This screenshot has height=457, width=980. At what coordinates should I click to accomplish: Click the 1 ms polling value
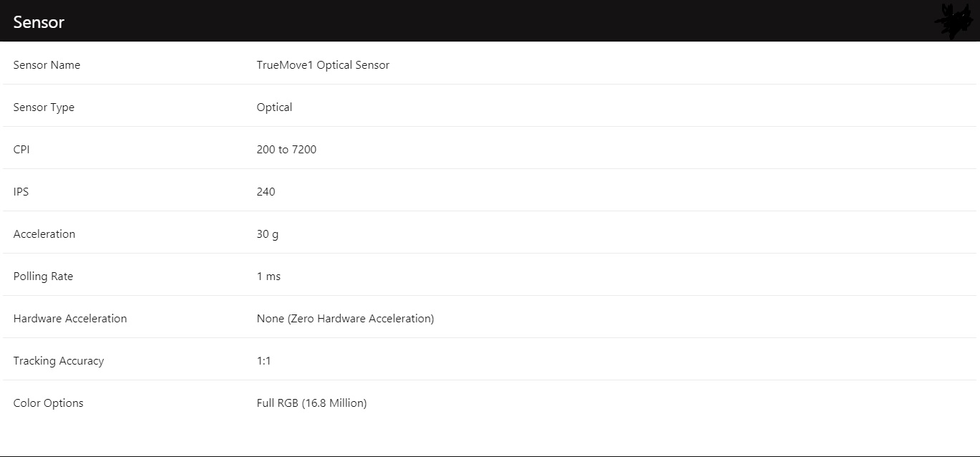coord(268,276)
